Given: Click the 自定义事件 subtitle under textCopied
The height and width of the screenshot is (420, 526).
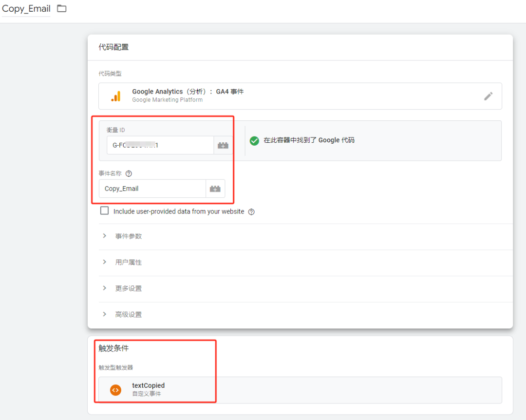Looking at the screenshot, I should pyautogui.click(x=147, y=394).
